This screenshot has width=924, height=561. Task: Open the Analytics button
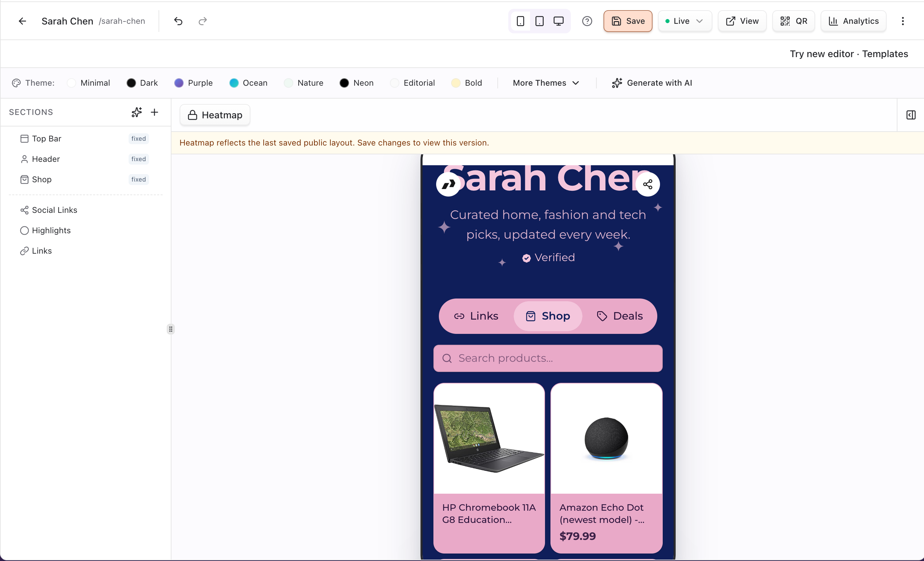pos(853,21)
